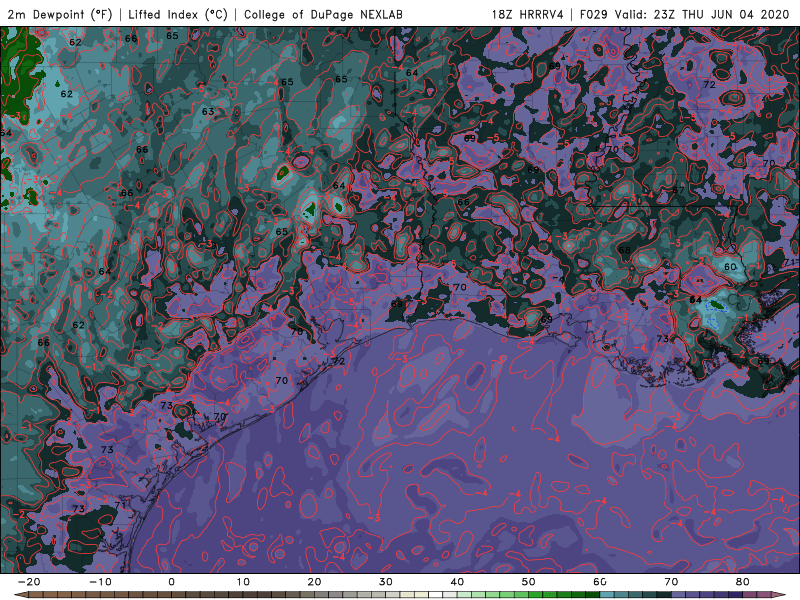Screen dimensions: 800x600
Task: Click the 40 label on the color bar
Action: 457,582
